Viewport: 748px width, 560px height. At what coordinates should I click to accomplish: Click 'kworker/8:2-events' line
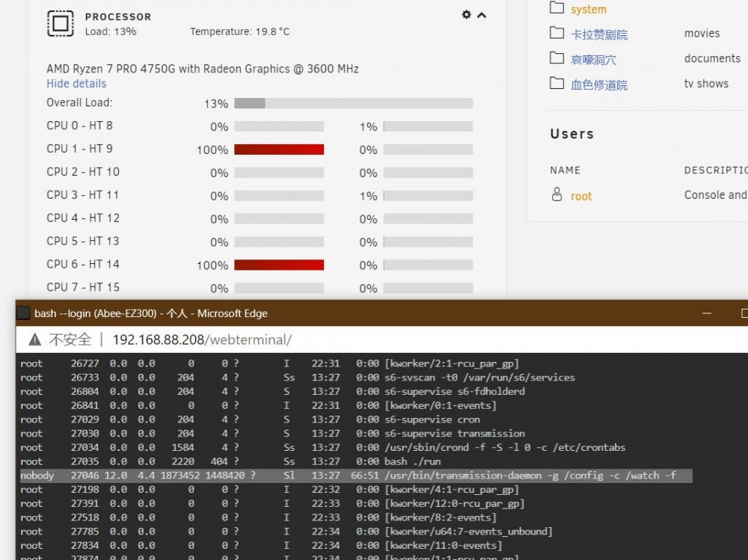point(258,517)
